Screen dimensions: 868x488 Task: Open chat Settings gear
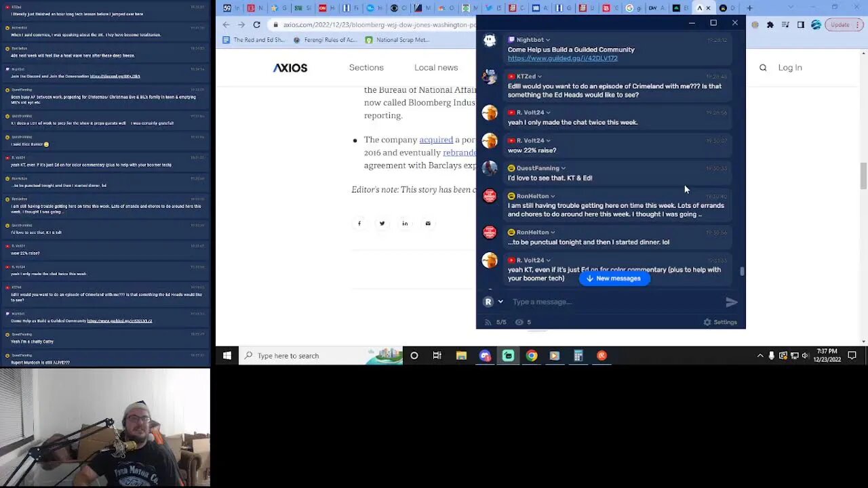[x=720, y=322]
